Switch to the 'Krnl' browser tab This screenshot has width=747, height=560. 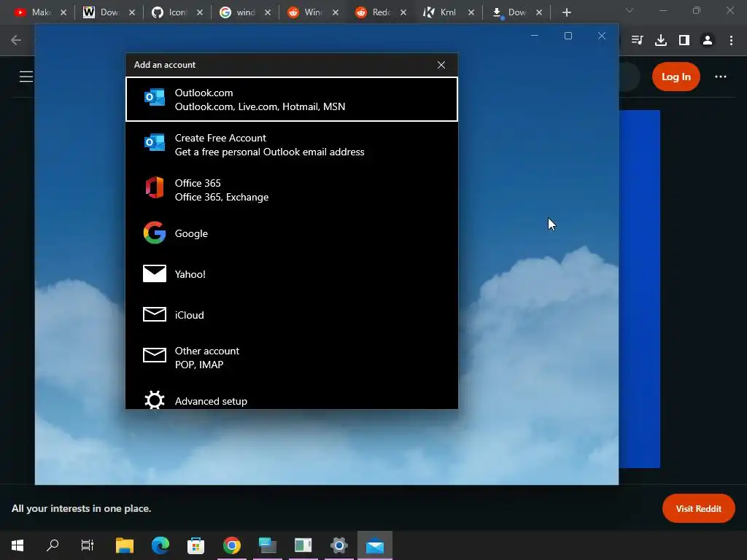(441, 12)
